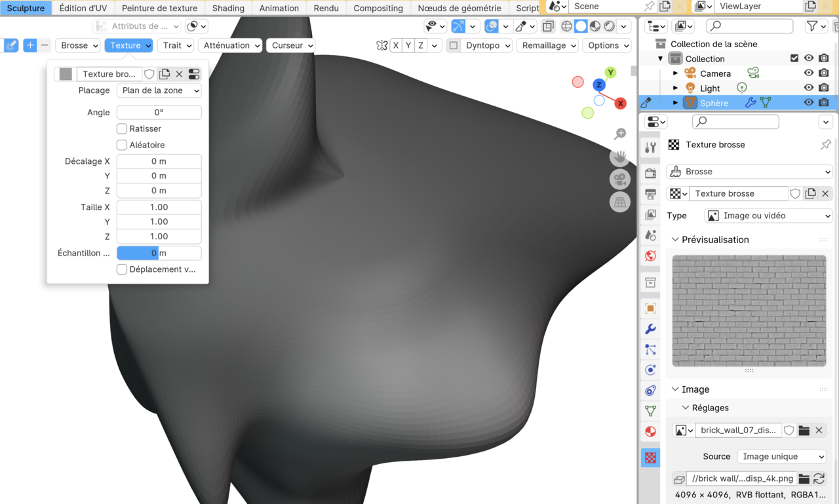Open the Source Image unique dropdown
Viewport: 839px width, 504px height.
click(x=782, y=456)
